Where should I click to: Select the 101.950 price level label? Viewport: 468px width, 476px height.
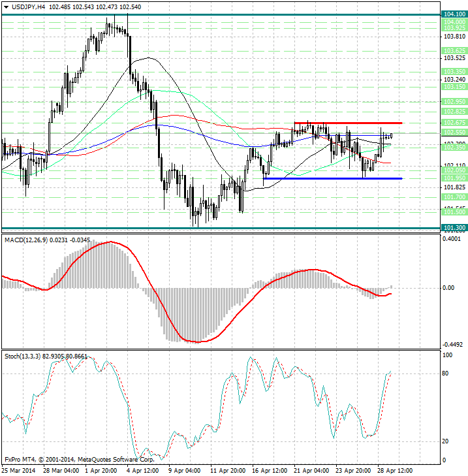coord(454,178)
